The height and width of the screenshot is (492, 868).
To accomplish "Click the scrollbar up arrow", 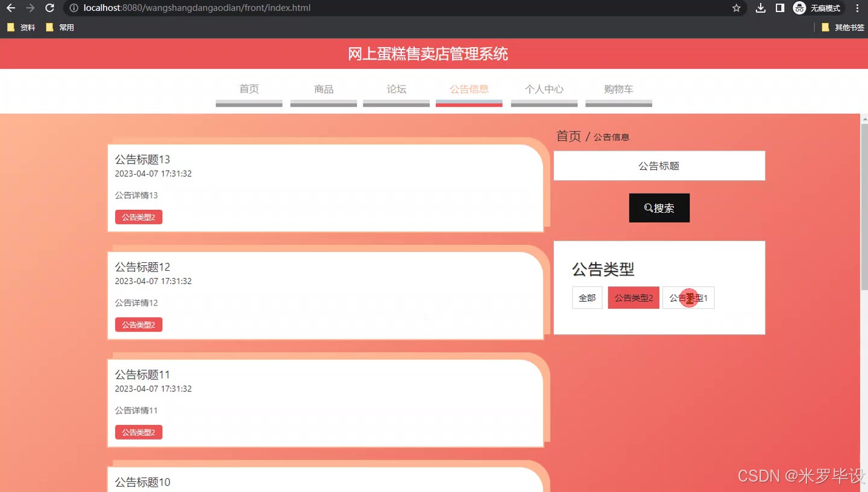I will coord(864,118).
